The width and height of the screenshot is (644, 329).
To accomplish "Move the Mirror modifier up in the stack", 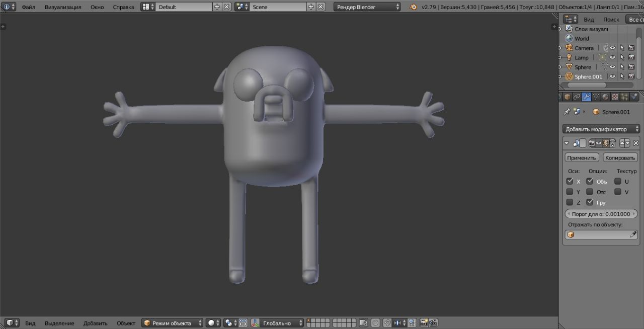I will [x=622, y=143].
